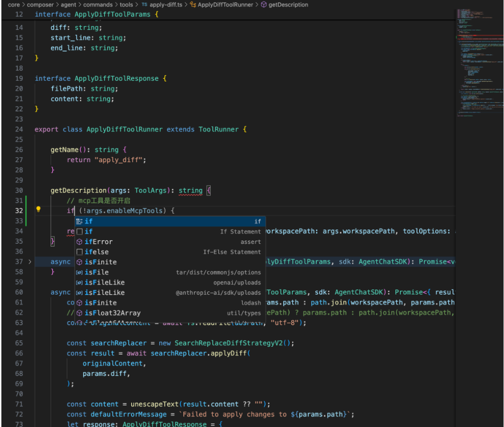The image size is (504, 427).
Task: Click 'ApplyDiffToolResponse' interface name on line 19
Action: click(x=117, y=78)
